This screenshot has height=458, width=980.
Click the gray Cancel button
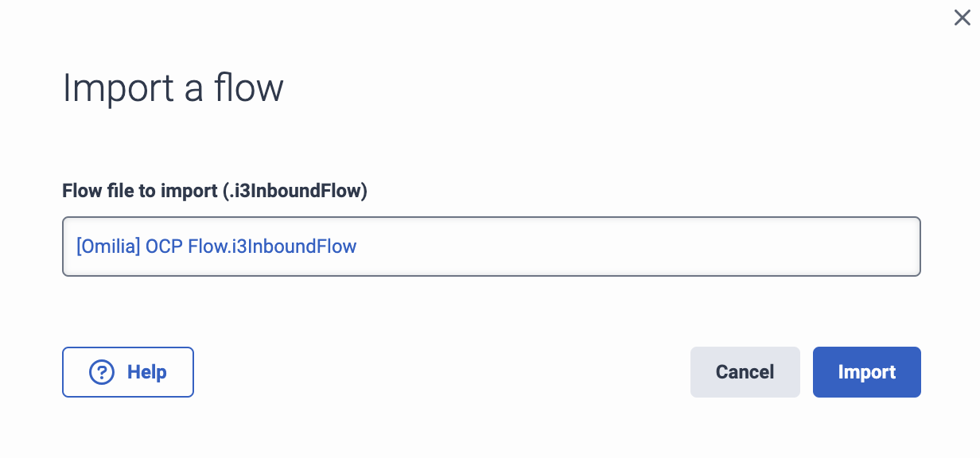click(745, 371)
